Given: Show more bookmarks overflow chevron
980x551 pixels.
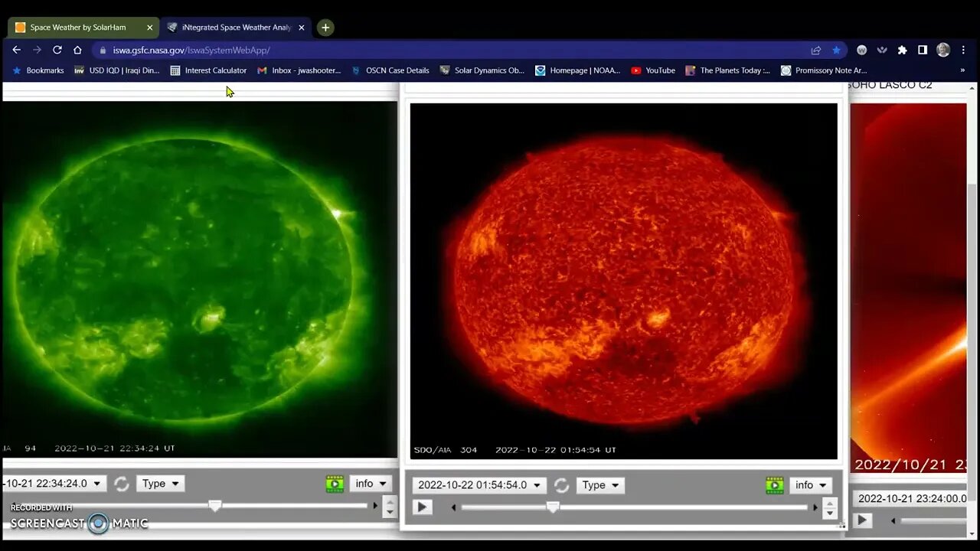Looking at the screenshot, I should click(x=962, y=70).
